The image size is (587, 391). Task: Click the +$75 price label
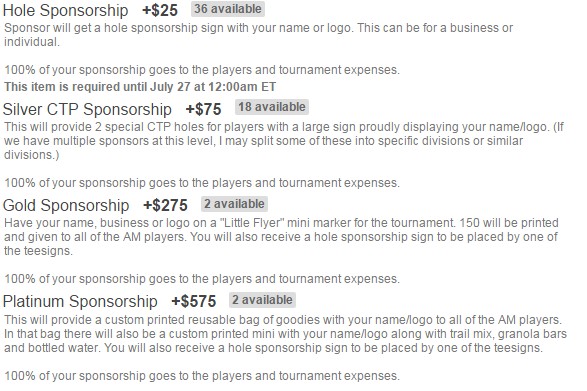203,109
